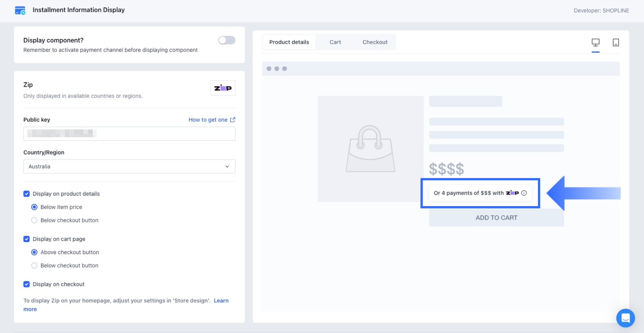Click the Zip logo badge

[223, 88]
